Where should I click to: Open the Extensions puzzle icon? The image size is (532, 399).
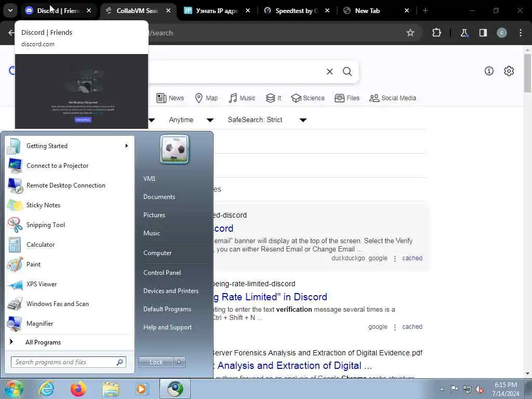click(436, 33)
